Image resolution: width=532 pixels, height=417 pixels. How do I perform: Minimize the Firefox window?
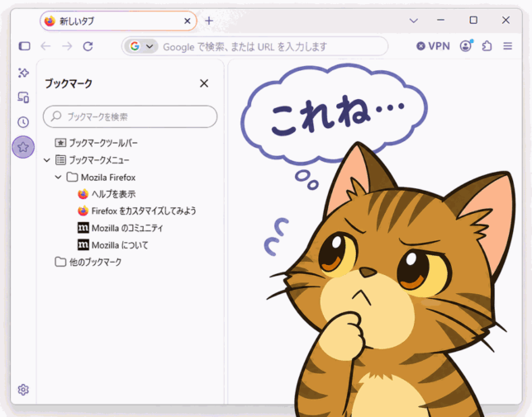pyautogui.click(x=441, y=20)
